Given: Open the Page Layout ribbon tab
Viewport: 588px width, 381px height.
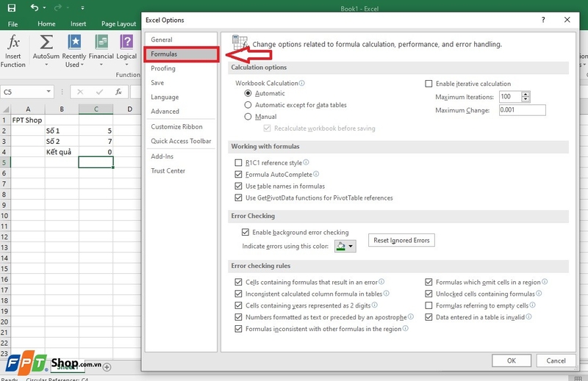Looking at the screenshot, I should coord(118,23).
